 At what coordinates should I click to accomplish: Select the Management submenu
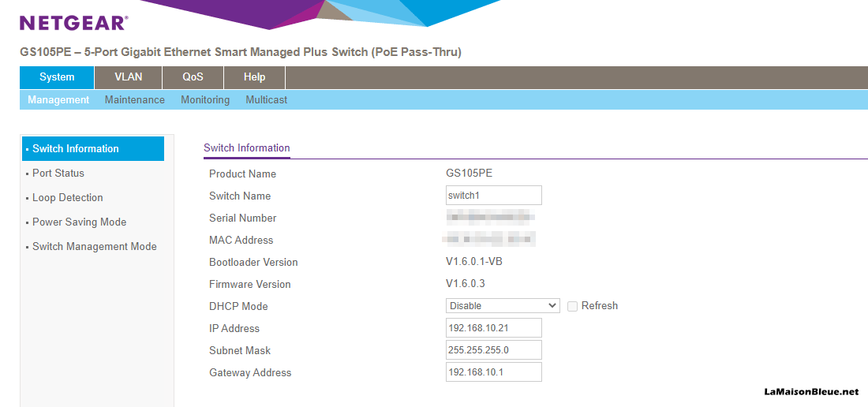pyautogui.click(x=58, y=100)
